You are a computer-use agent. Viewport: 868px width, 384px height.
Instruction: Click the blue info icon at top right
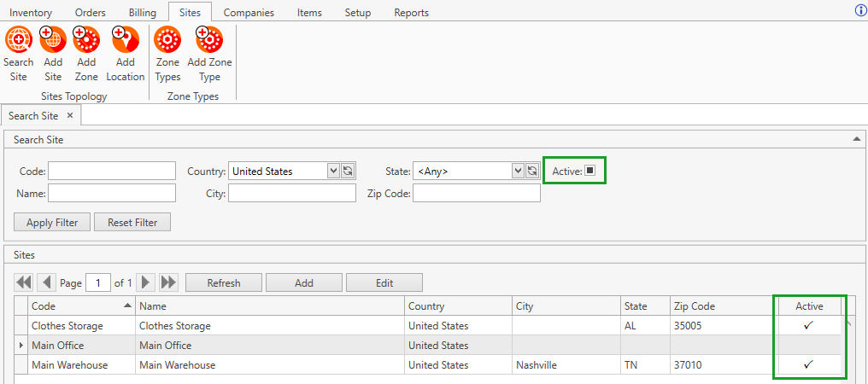(x=860, y=10)
